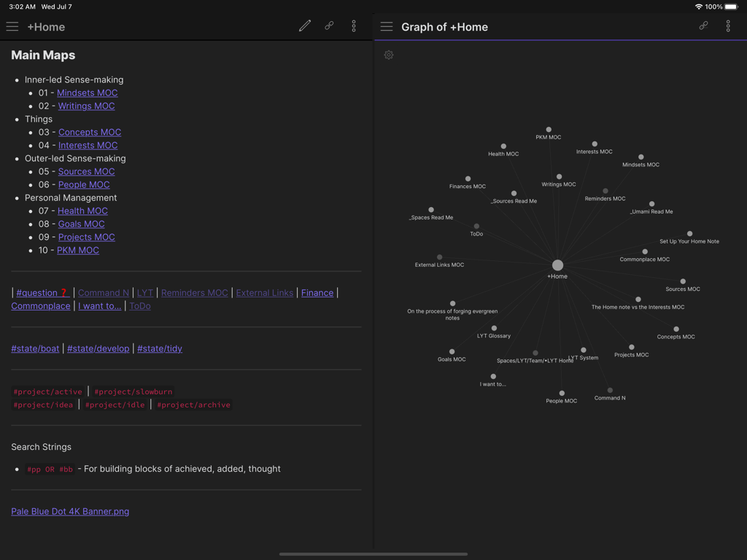Click the Commonplace link
The height and width of the screenshot is (560, 747).
(41, 306)
